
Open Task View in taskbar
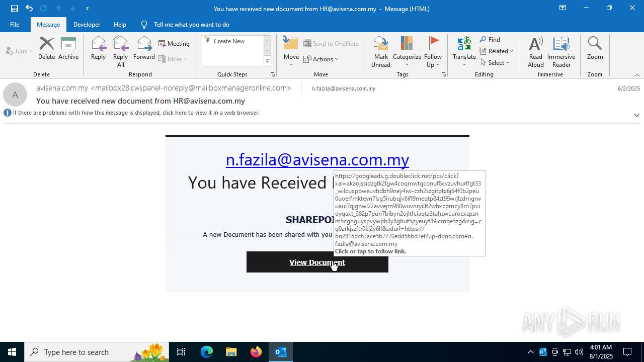pos(181,352)
